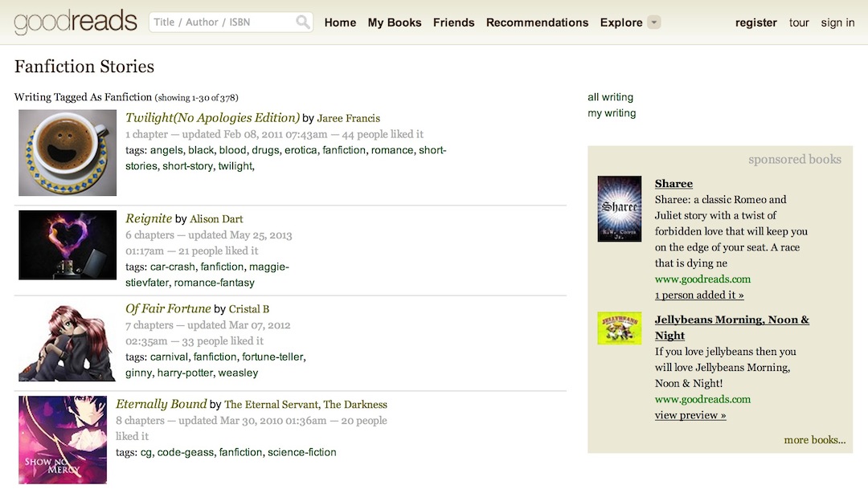Screen dimensions: 868x493
Task: Select the cg tag
Action: (145, 453)
